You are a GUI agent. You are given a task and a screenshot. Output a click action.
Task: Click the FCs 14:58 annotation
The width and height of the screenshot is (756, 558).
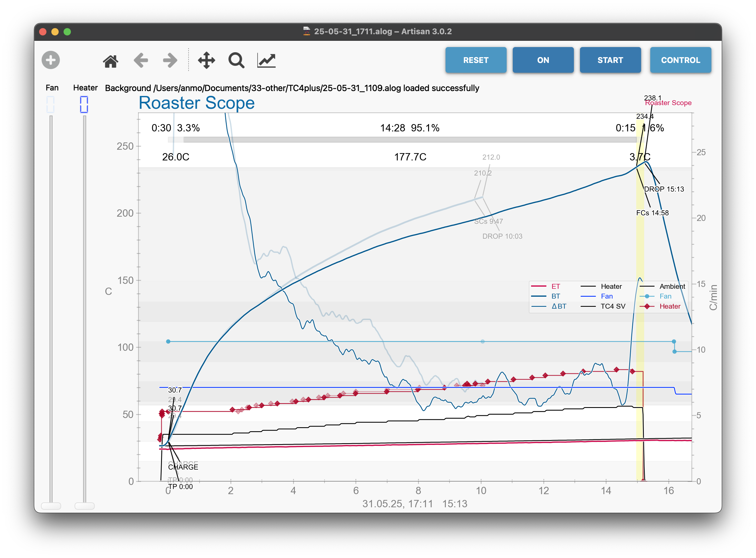point(652,213)
